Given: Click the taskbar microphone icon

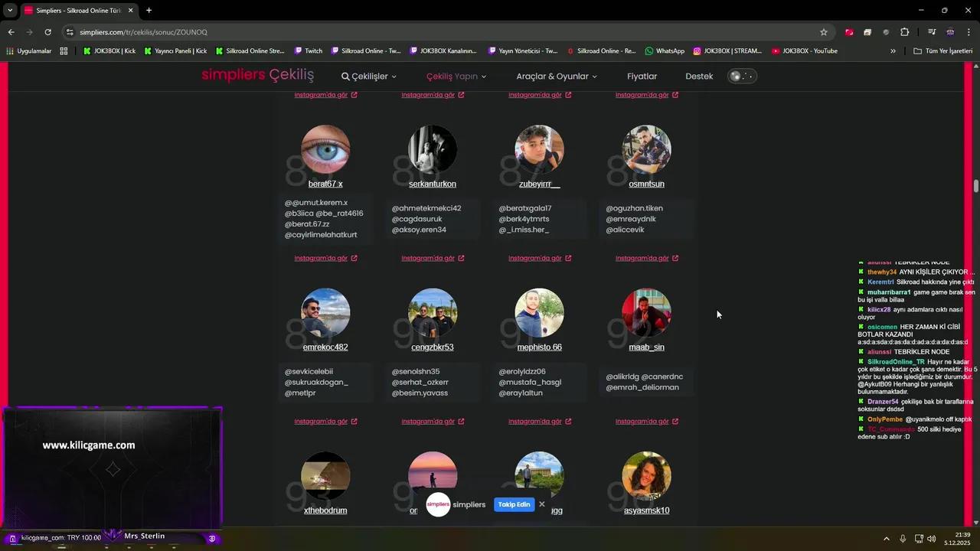Looking at the screenshot, I should tap(903, 539).
